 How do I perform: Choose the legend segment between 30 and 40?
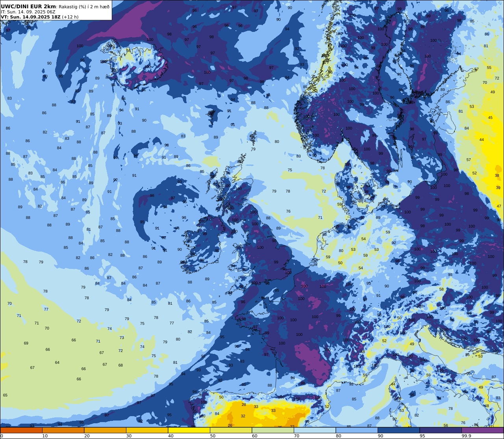(x=147, y=430)
